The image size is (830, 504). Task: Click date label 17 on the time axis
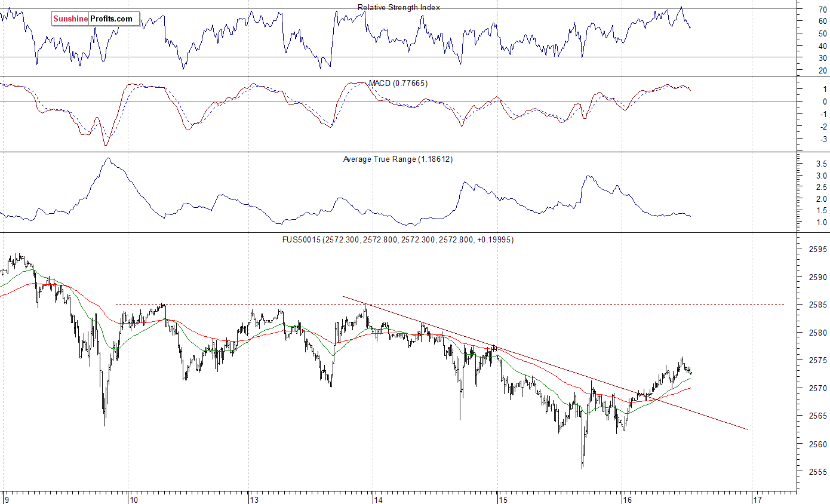[x=757, y=499]
